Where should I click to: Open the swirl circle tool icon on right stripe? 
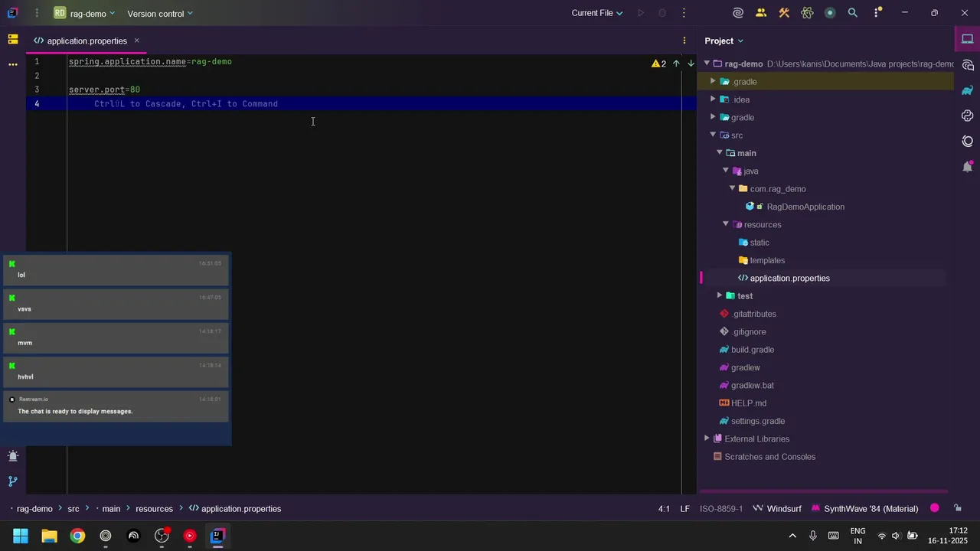point(968,142)
